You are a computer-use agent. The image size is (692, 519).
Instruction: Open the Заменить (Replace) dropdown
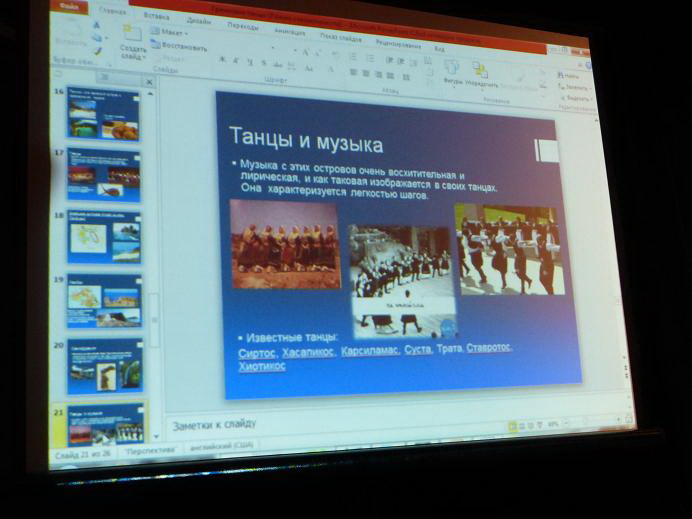click(x=574, y=87)
